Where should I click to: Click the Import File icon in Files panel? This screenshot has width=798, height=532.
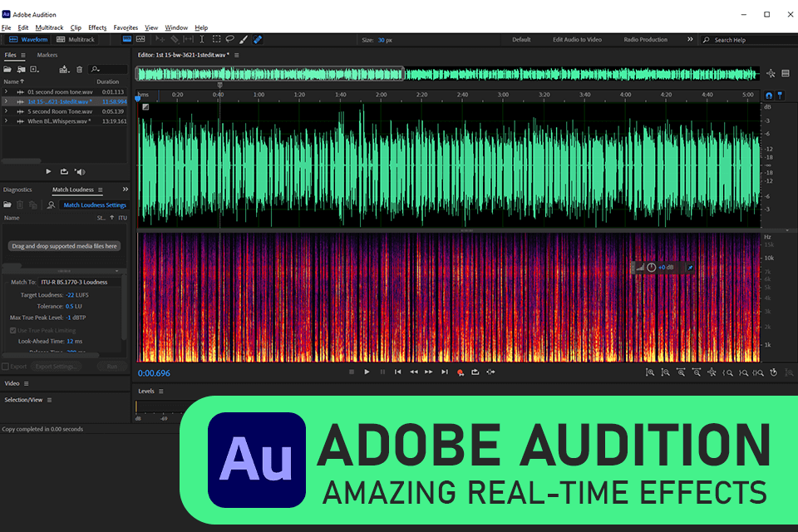pos(22,69)
